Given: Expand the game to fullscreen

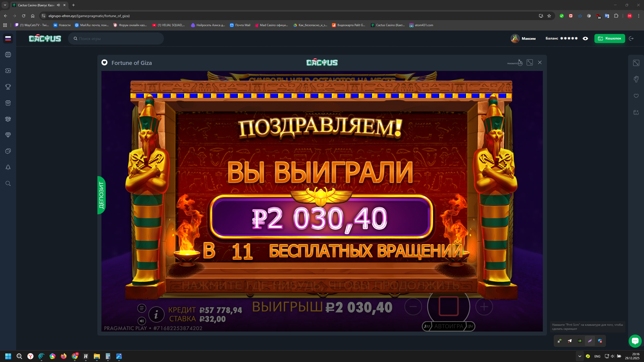Looking at the screenshot, I should (530, 63).
